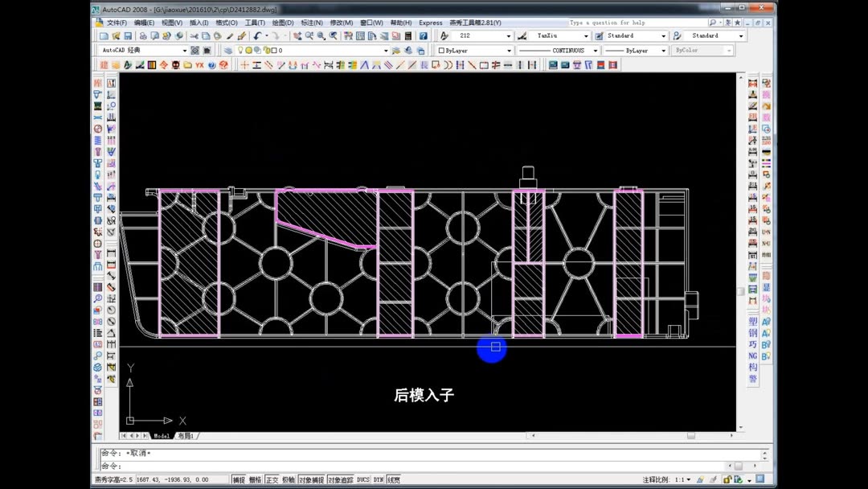Open the ByLayer color control dropdown
868x489 pixels.
coord(510,49)
